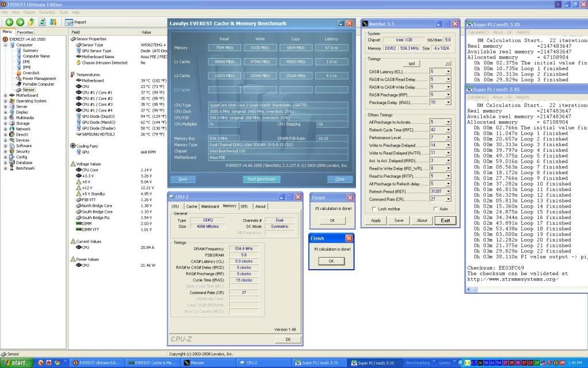Open the Command Rate (CR) dropdown in MemSet
This screenshot has width=588, height=368.
click(x=448, y=199)
